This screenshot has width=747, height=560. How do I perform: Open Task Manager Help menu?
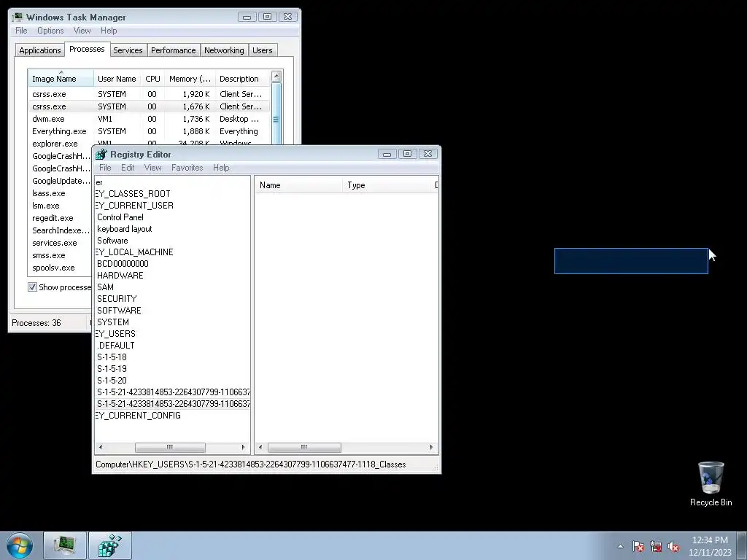coord(109,31)
